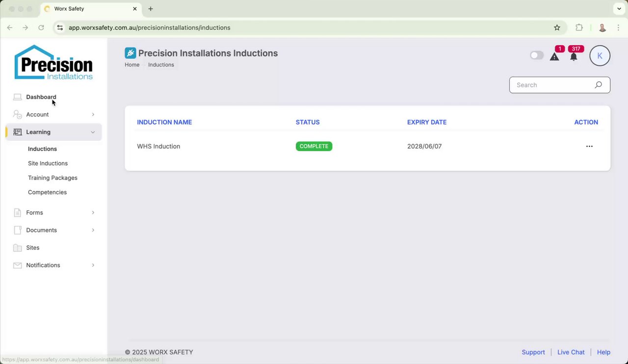Select the Inductions submenu item

pos(42,149)
